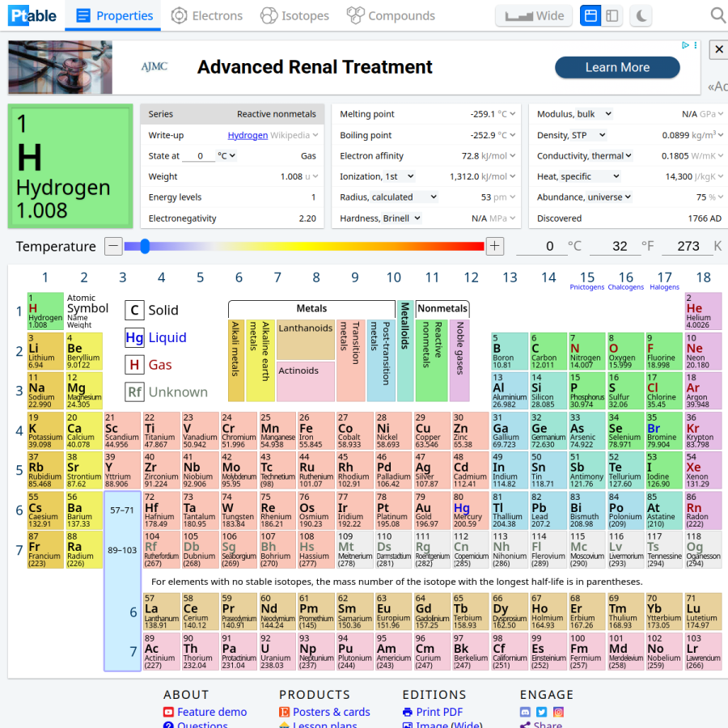The width and height of the screenshot is (728, 728).
Task: Expand the Weight unit dropdown
Action: [x=315, y=176]
